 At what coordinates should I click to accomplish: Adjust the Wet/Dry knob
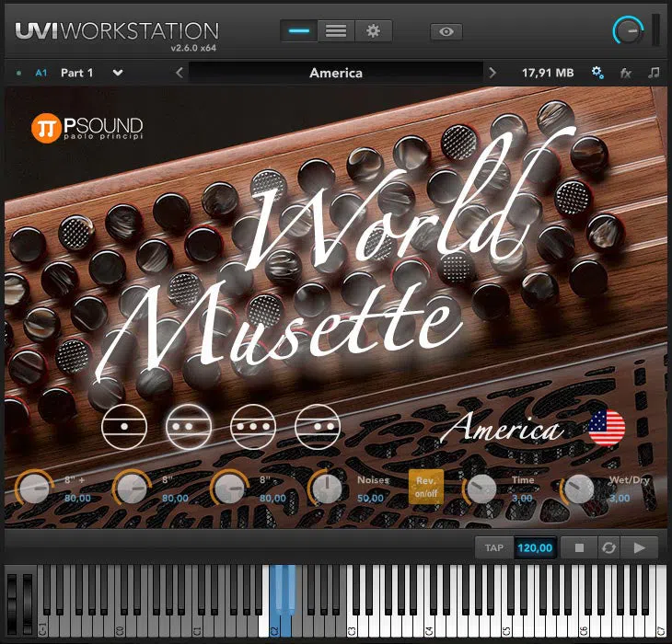579,489
